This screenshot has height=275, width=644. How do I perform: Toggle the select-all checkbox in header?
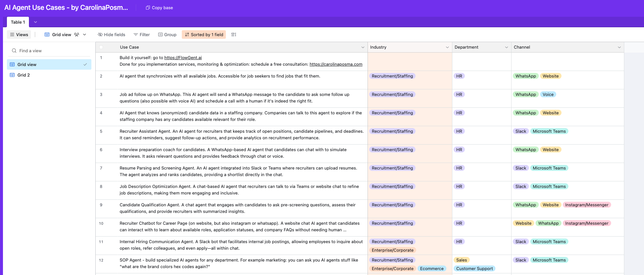point(101,47)
